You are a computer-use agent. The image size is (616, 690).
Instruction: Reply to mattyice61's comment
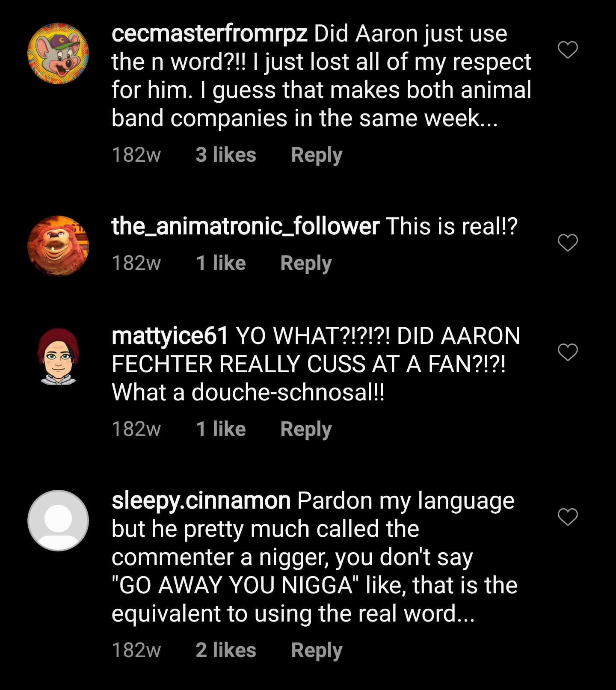(306, 429)
